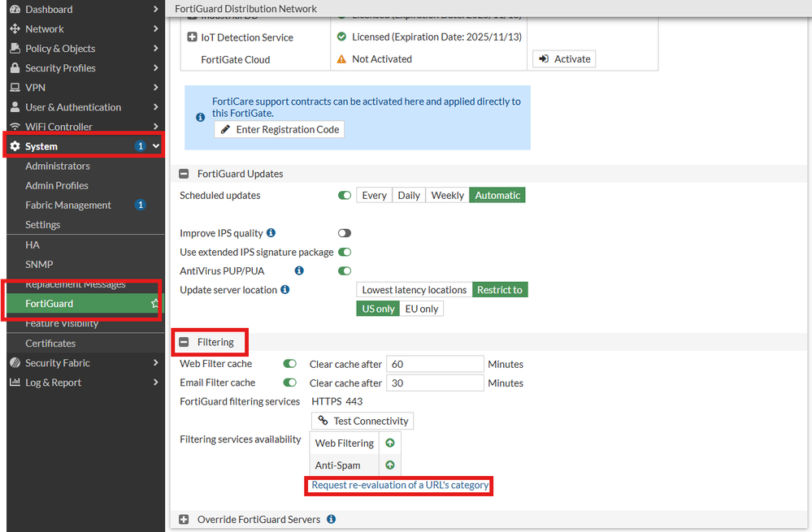Open Request re-evaluation of a URL's category
The height and width of the screenshot is (532, 812).
[x=400, y=486]
